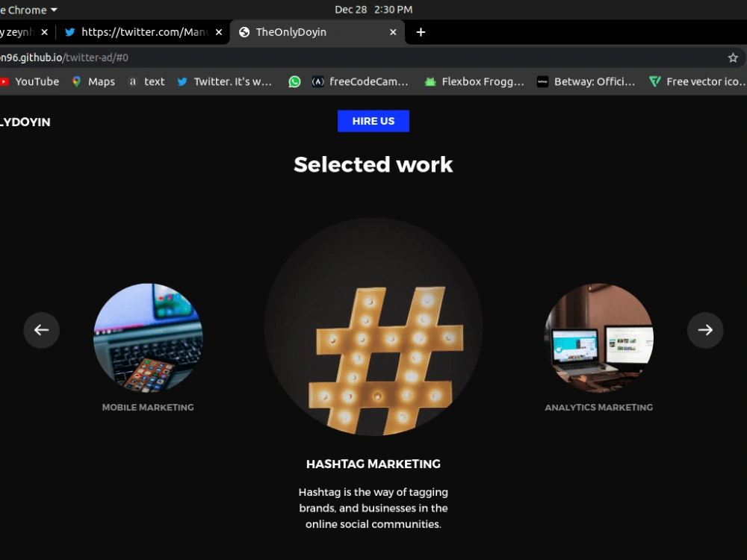Close the zeynh tab
This screenshot has height=560, width=747.
coord(44,32)
